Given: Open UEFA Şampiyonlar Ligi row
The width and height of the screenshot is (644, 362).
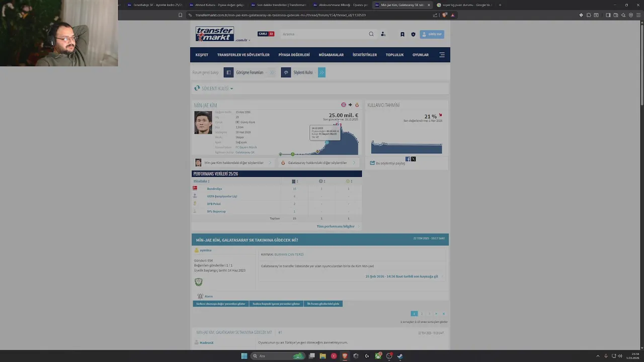Looking at the screenshot, I should 222,196.
